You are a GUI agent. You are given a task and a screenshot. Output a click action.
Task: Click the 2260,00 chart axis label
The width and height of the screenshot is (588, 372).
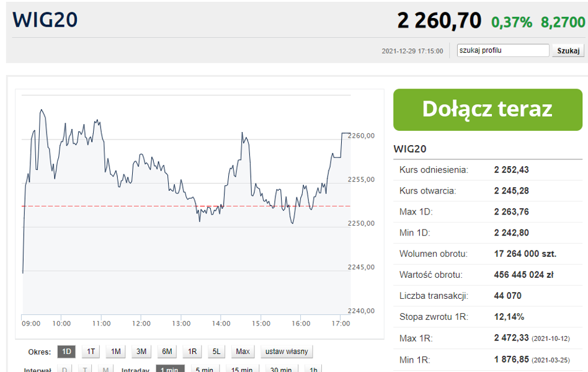(x=361, y=136)
